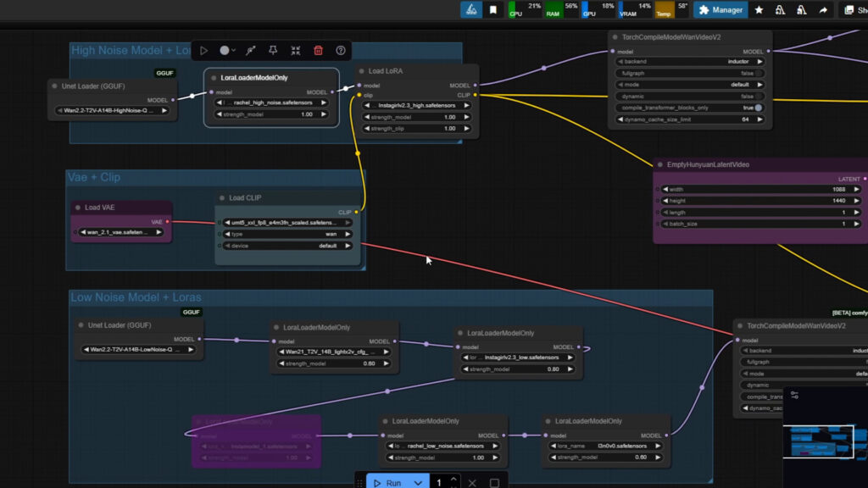Toggle the dynamic switch on top TorchCompile node

click(758, 97)
